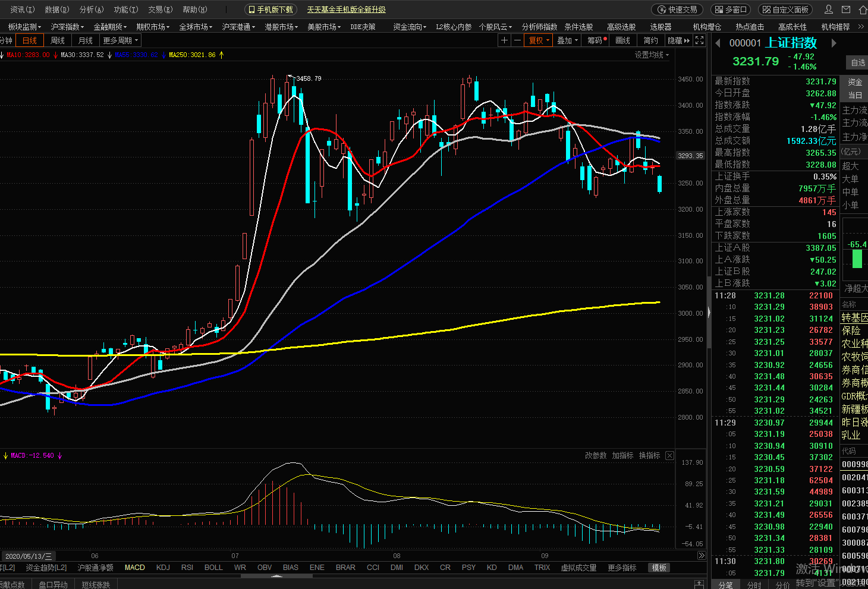Toggle 画线 drawing tools
The height and width of the screenshot is (589, 868).
623,40
